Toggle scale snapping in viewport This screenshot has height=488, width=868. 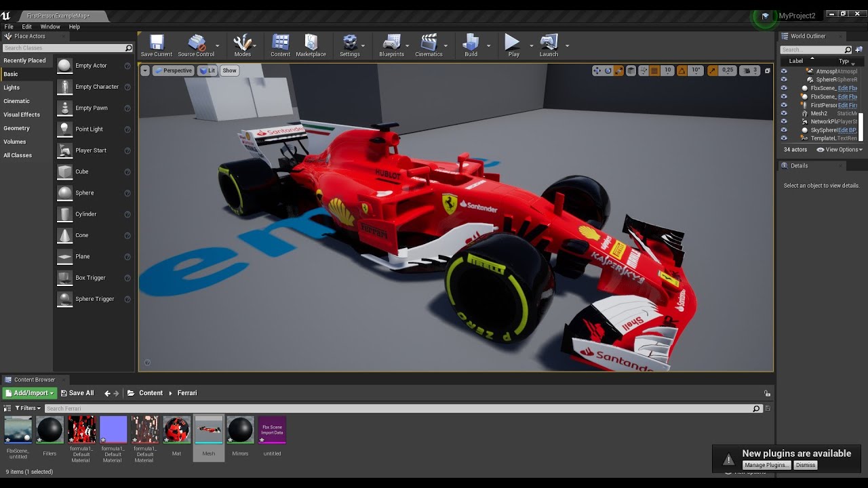click(x=713, y=70)
